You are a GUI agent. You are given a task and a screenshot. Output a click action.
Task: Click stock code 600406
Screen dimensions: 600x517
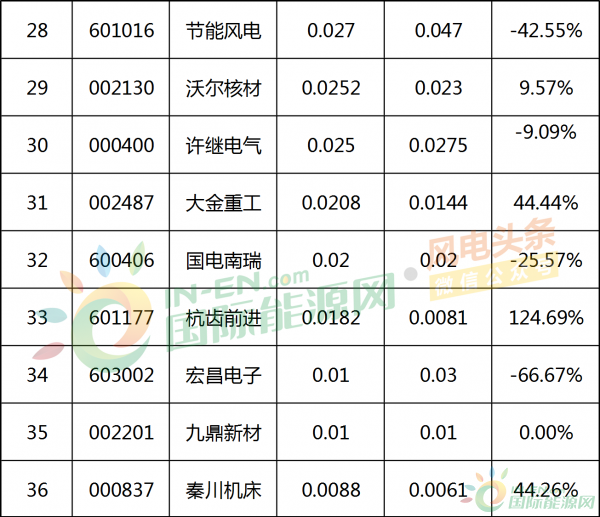121,260
